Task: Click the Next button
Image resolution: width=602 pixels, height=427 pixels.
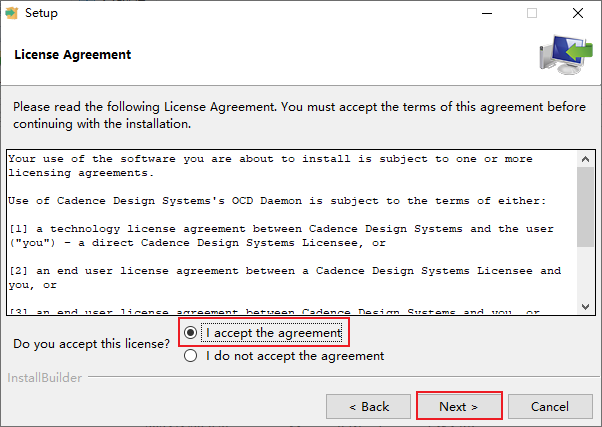Action: 459,406
